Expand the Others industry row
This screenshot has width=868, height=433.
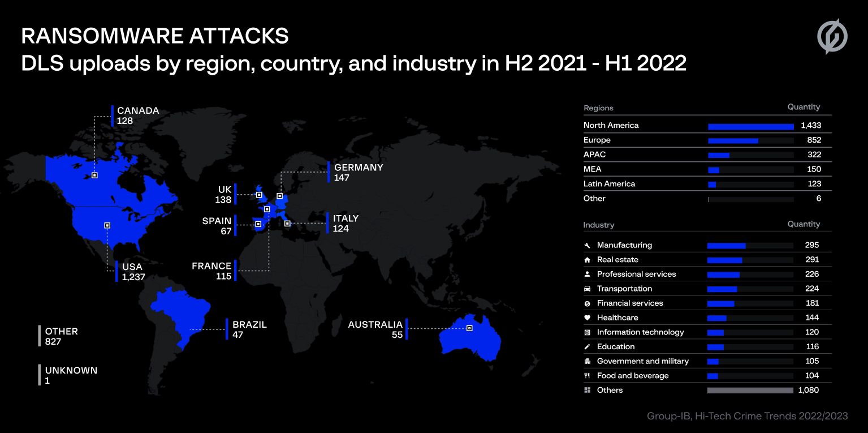[610, 390]
